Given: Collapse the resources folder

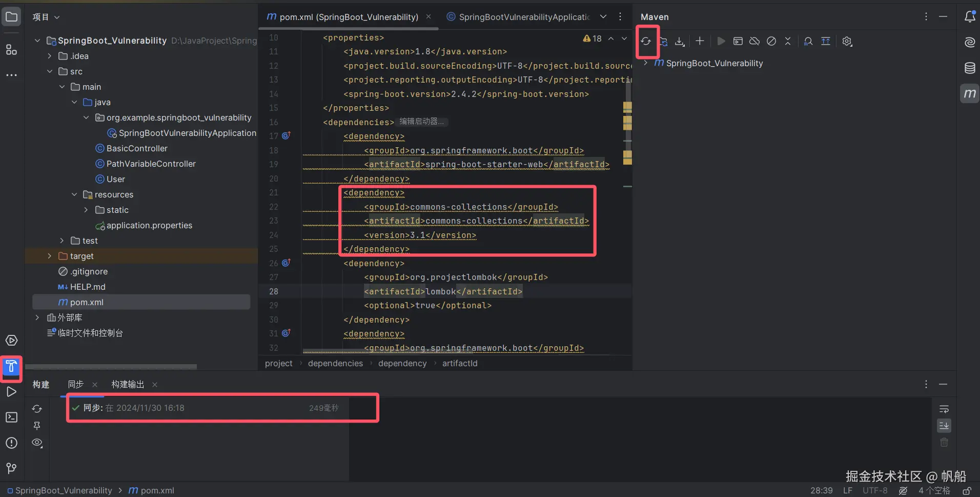Looking at the screenshot, I should click(74, 194).
